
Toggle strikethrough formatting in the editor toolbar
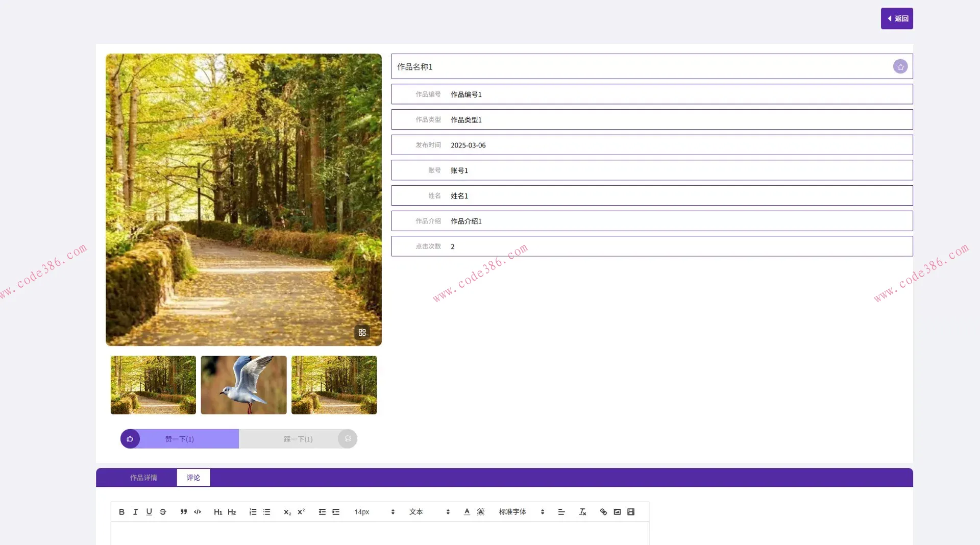tap(163, 512)
